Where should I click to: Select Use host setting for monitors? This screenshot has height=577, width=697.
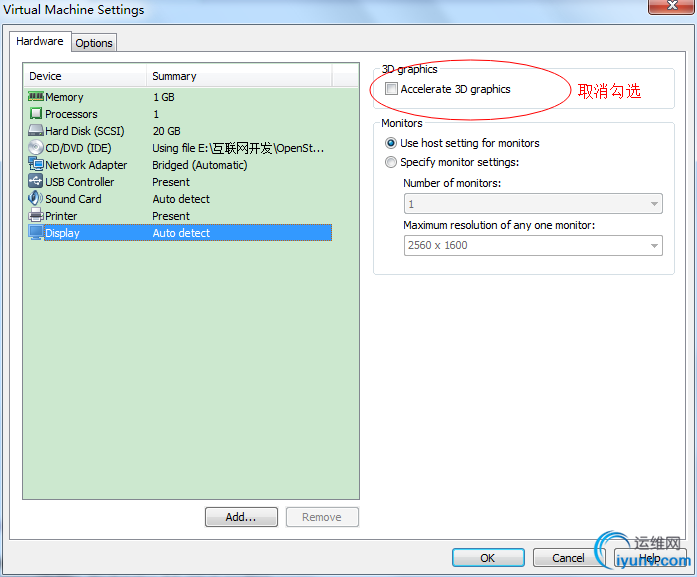pos(390,143)
